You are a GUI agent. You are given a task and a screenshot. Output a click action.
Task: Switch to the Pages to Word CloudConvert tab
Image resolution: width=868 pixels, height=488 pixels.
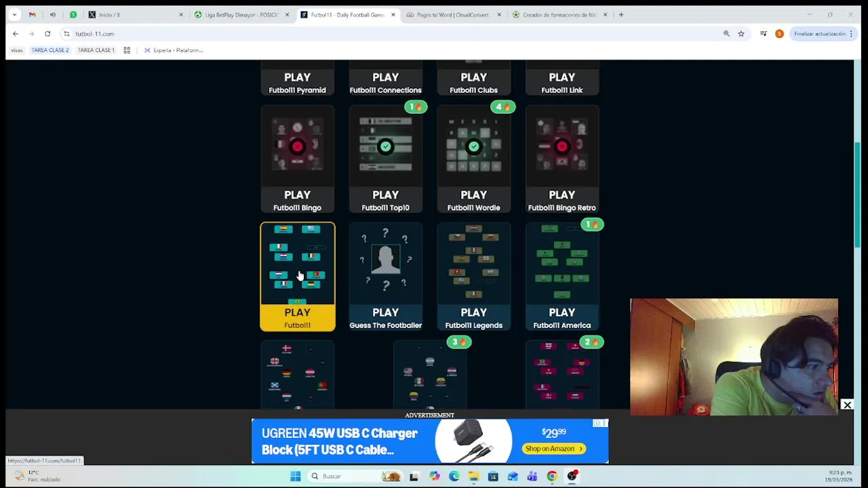coord(453,14)
